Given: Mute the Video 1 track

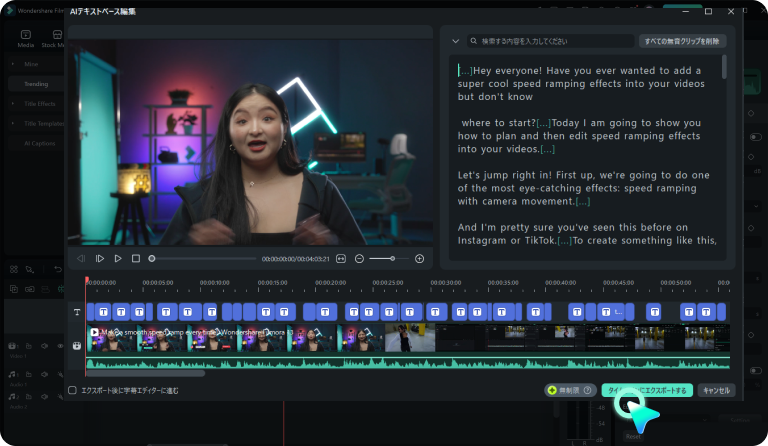Looking at the screenshot, I should point(45,346).
